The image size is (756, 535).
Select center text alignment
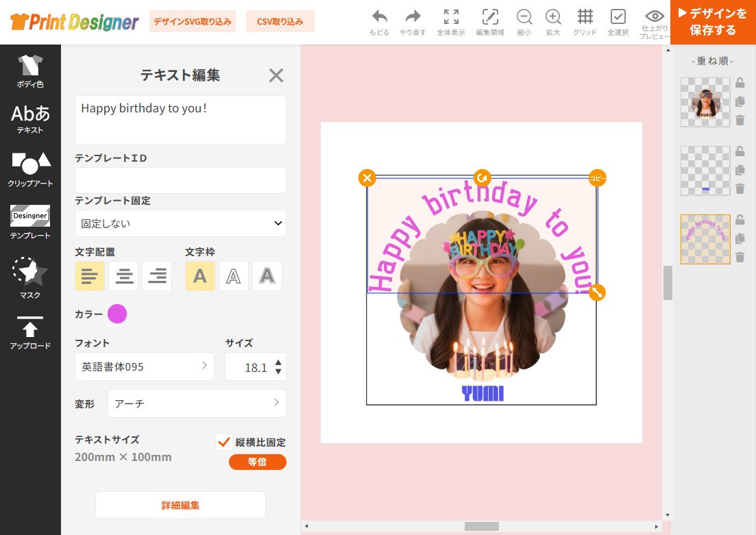[123, 276]
